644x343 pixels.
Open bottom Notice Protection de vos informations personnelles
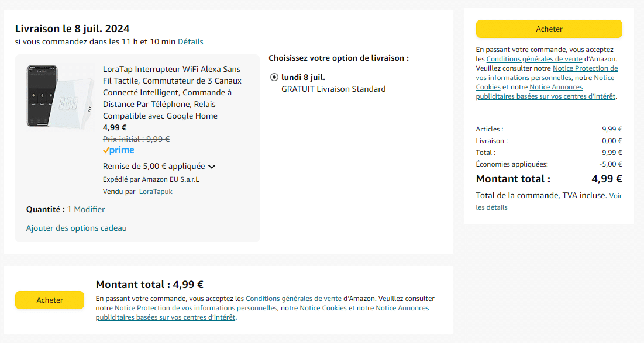click(x=196, y=308)
